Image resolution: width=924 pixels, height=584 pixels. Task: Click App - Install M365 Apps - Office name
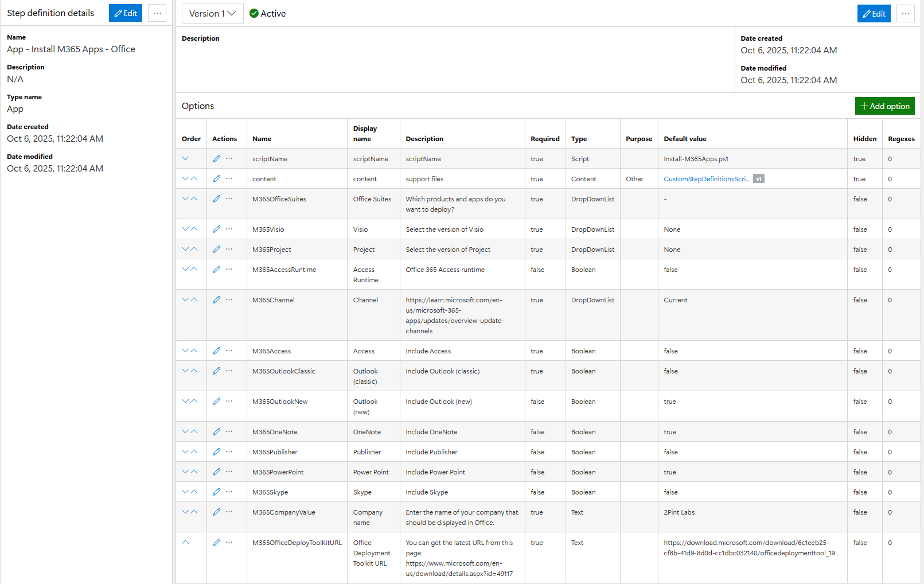[x=71, y=49]
